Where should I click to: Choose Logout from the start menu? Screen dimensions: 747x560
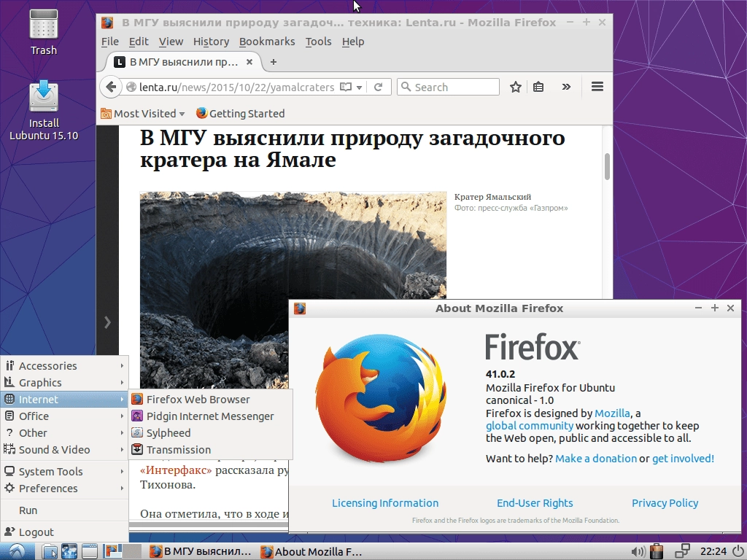[65, 532]
